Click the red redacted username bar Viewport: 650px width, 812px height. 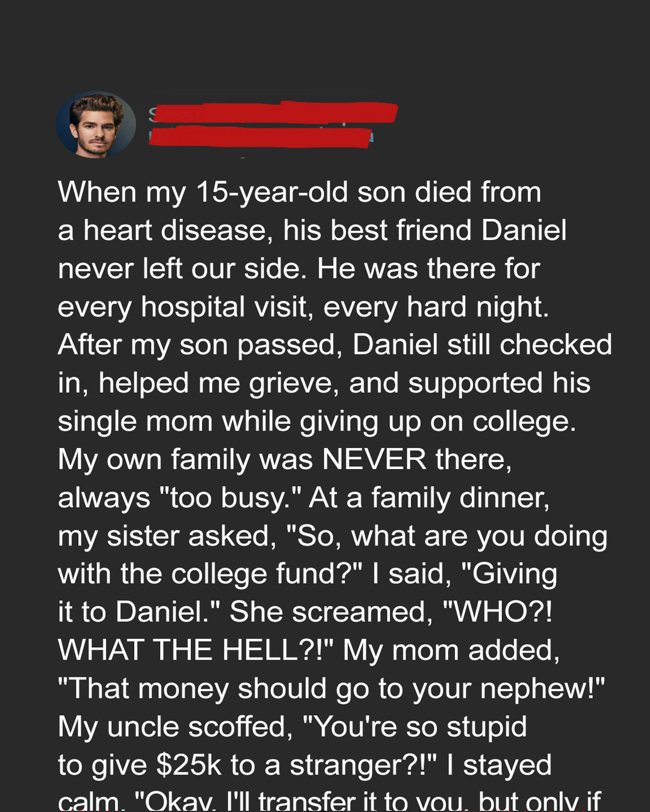(x=274, y=112)
